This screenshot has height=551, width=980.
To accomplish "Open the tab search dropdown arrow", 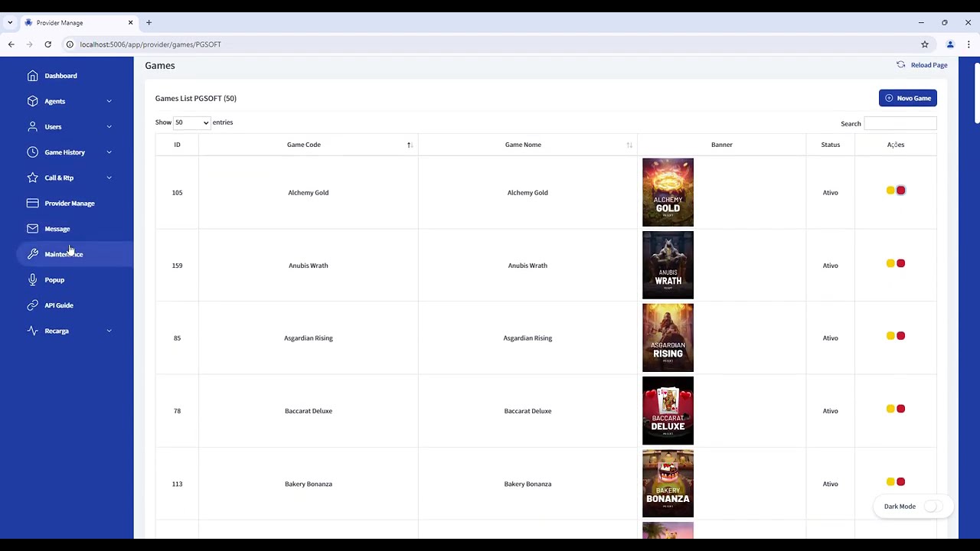I will click(10, 23).
